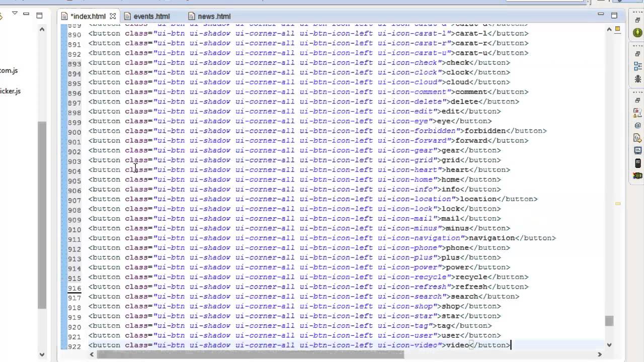Click the 'video' text on line 922

457,345
